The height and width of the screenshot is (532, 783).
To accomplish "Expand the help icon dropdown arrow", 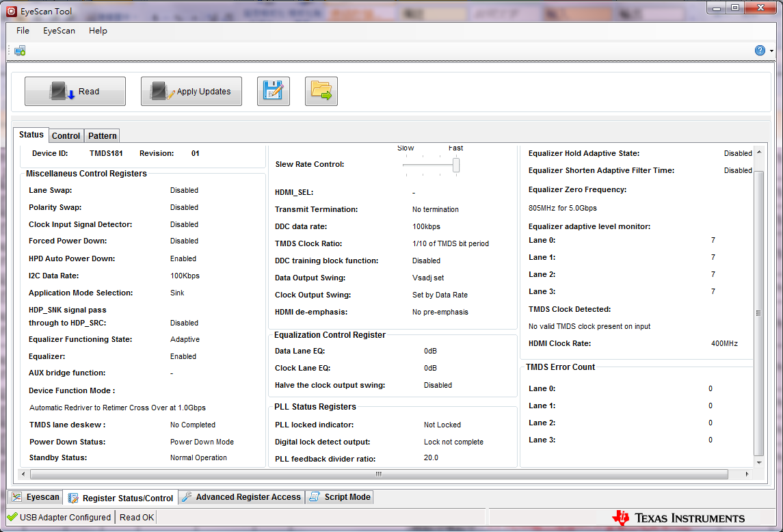I will 771,51.
